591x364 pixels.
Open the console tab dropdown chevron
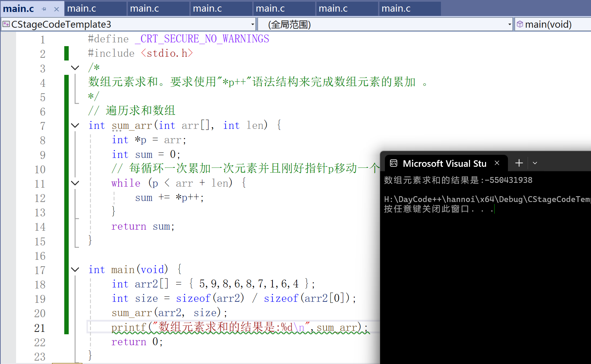point(535,163)
